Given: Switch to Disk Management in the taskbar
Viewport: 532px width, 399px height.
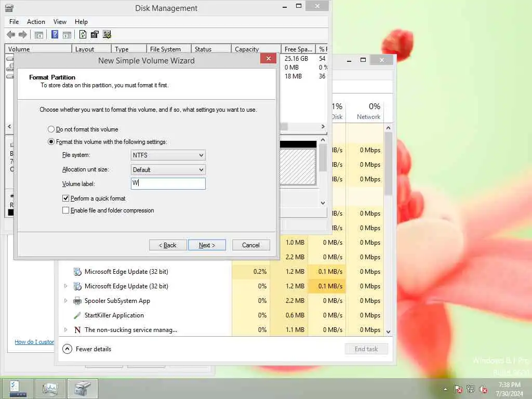Looking at the screenshot, I should point(83,389).
